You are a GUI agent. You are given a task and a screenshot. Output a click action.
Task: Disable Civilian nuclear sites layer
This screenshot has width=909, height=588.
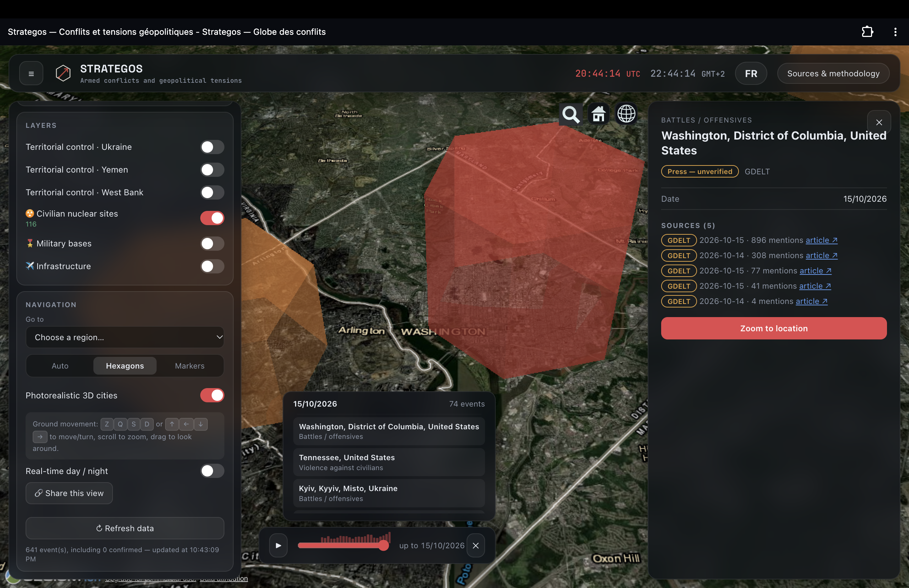pos(212,218)
